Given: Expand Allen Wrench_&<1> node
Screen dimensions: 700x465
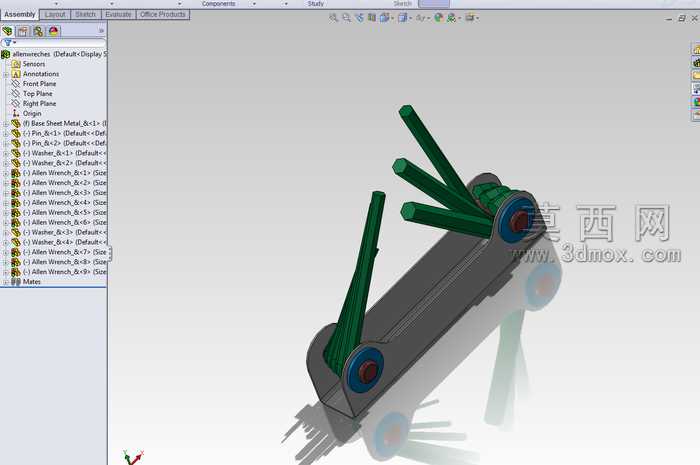Looking at the screenshot, I should click(6, 173).
